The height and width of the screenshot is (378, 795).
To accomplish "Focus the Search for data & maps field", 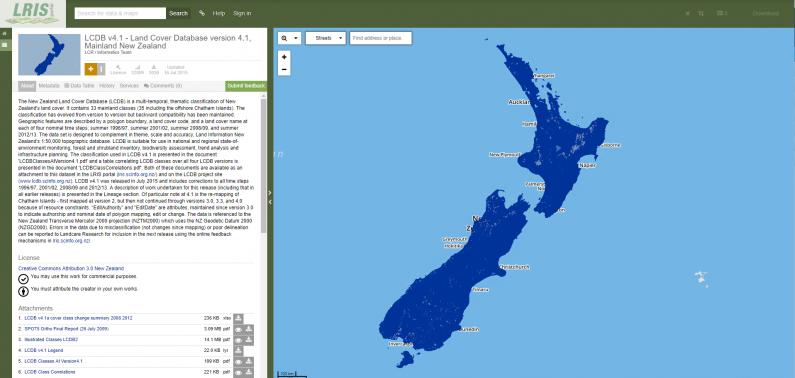I will tap(120, 14).
